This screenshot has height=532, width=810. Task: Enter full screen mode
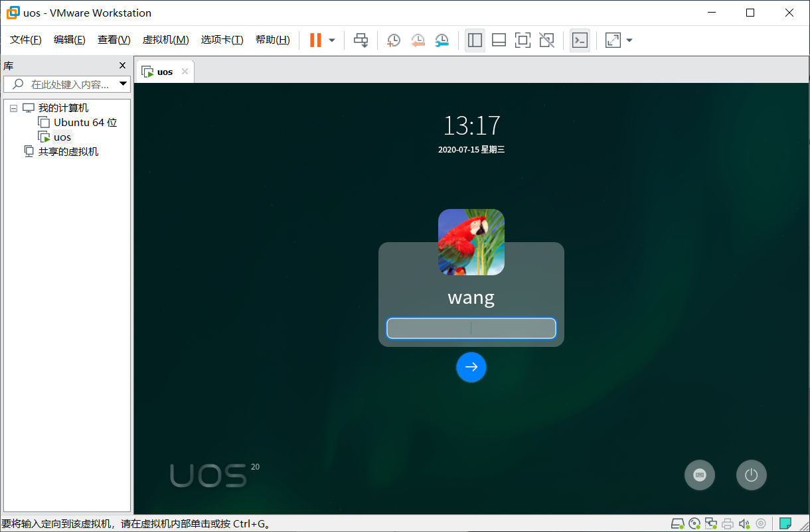[x=523, y=40]
